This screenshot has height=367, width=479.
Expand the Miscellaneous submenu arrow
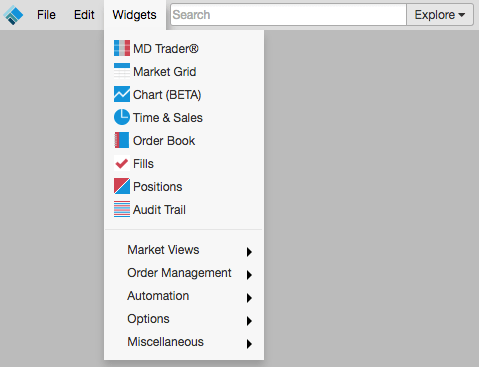pos(249,344)
